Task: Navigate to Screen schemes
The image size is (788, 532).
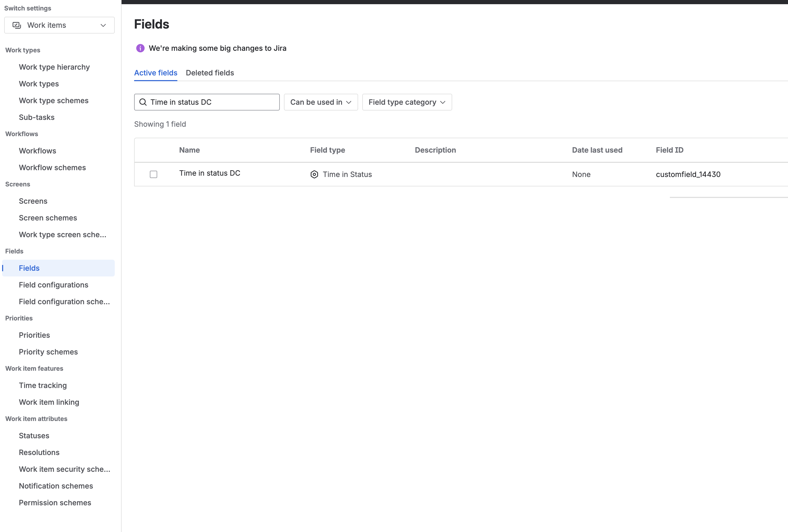Action: point(48,218)
